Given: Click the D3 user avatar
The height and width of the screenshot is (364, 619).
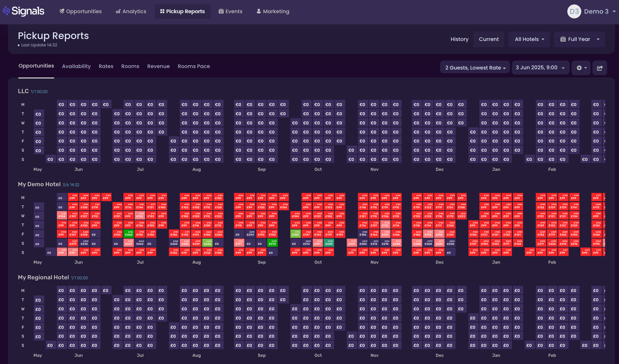Looking at the screenshot, I should click(574, 11).
